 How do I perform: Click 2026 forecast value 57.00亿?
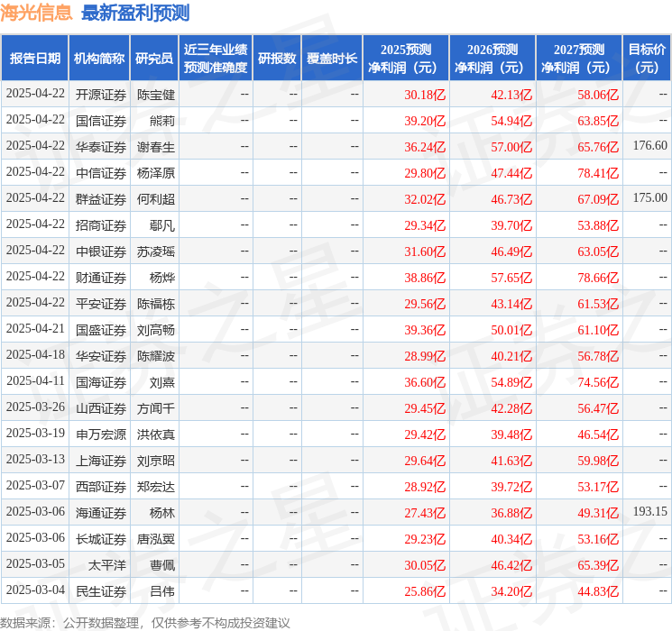[x=511, y=147]
